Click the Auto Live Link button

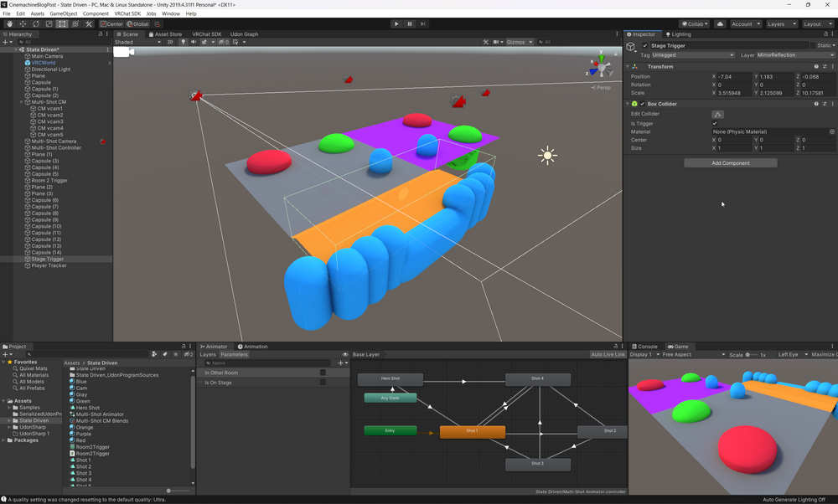tap(608, 355)
